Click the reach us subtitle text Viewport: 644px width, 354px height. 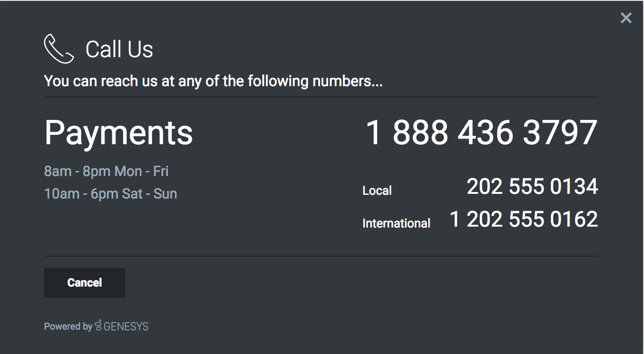(x=213, y=81)
